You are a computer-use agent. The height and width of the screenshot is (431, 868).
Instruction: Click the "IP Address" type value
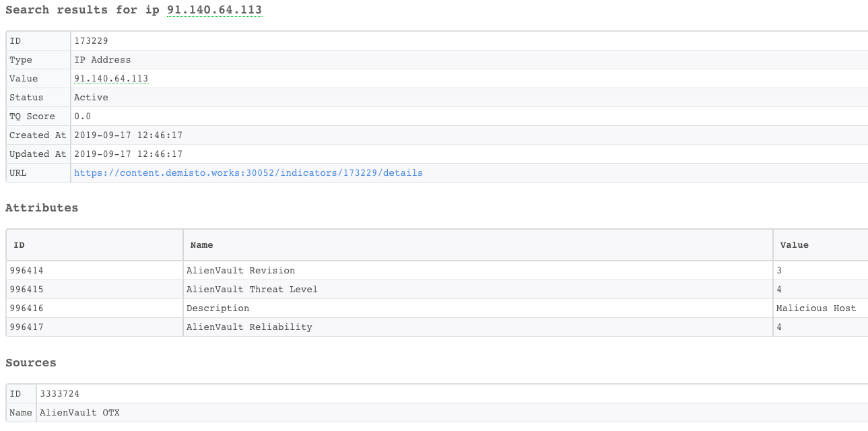tap(102, 60)
